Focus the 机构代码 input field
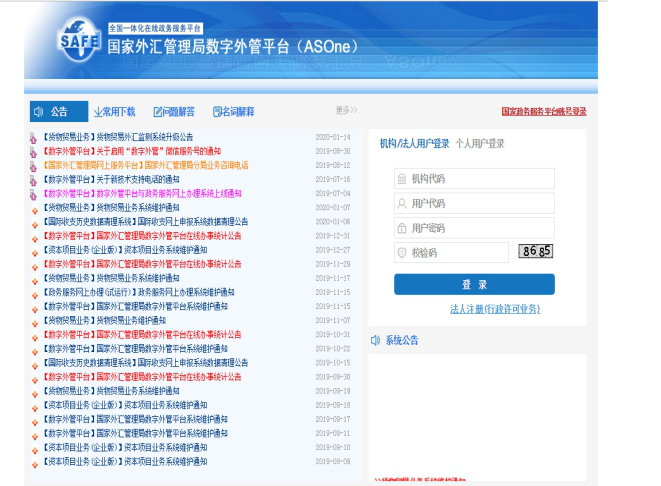 tap(474, 179)
